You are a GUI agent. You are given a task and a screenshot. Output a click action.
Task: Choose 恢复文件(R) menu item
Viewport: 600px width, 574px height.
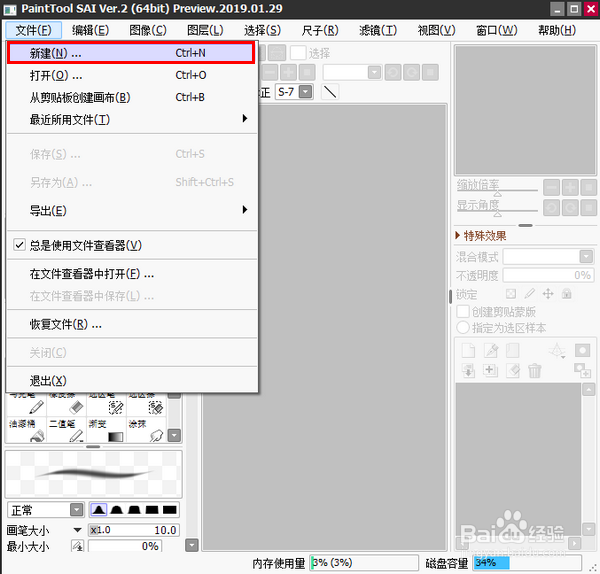point(132,324)
